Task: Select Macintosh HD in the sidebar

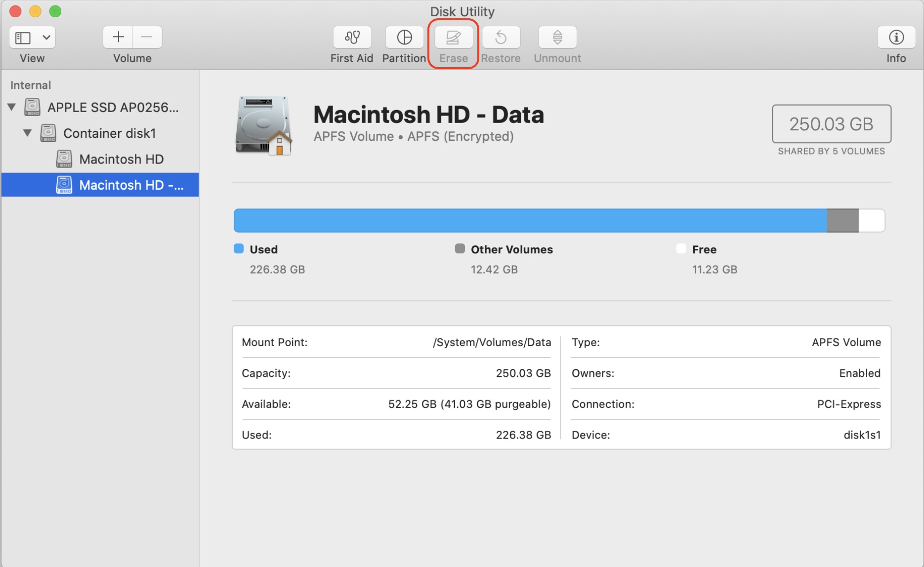Action: 122,159
